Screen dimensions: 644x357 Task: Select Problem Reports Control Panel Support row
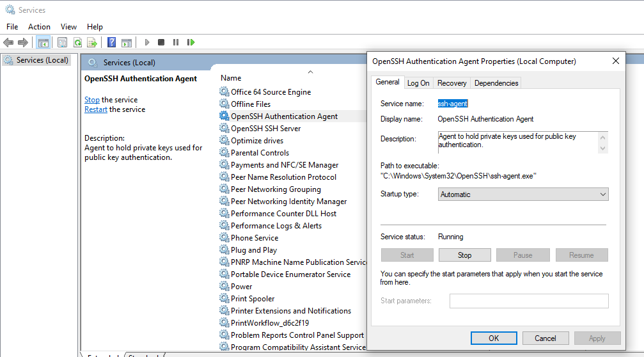pos(292,335)
